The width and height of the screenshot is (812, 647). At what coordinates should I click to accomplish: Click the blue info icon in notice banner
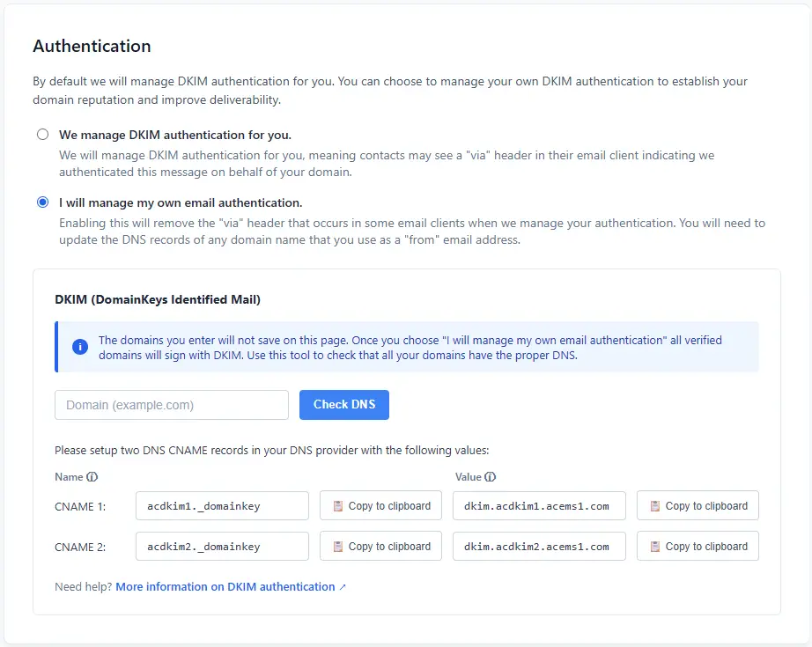[80, 347]
